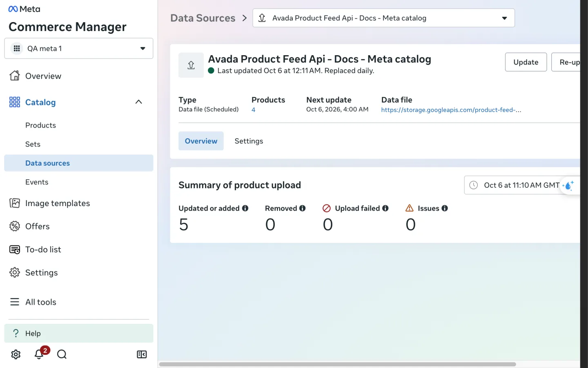Click info icon next to Upload failed
The image size is (588, 368).
tap(385, 208)
